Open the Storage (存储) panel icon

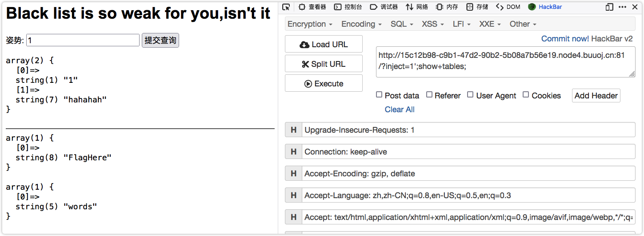[470, 7]
